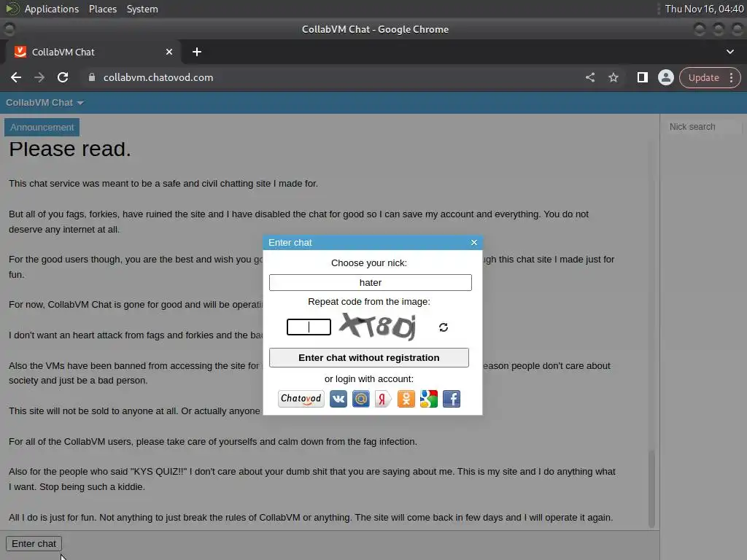Log in with the Chatovod account button
The height and width of the screenshot is (560, 747).
tap(301, 399)
